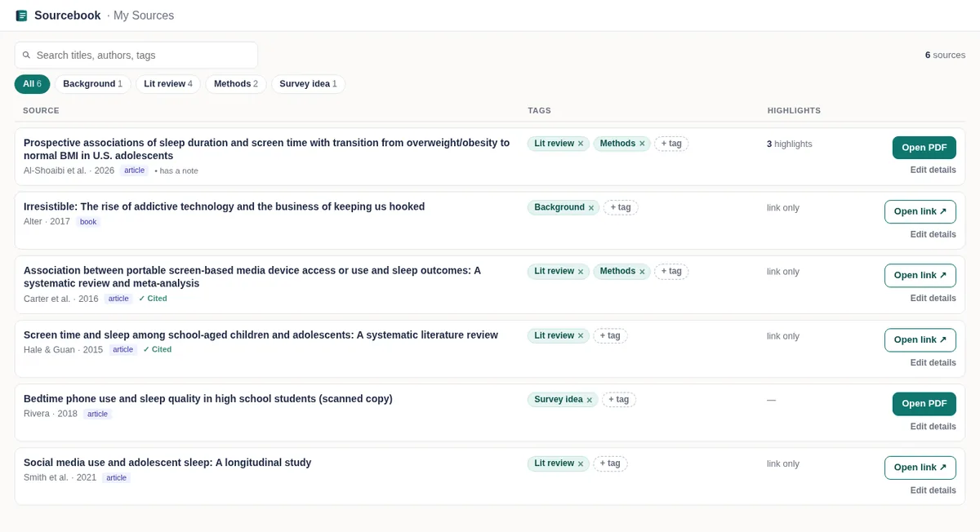This screenshot has width=980, height=532.
Task: Remove Methods tag from Al-Shoaibi source
Action: 642,144
